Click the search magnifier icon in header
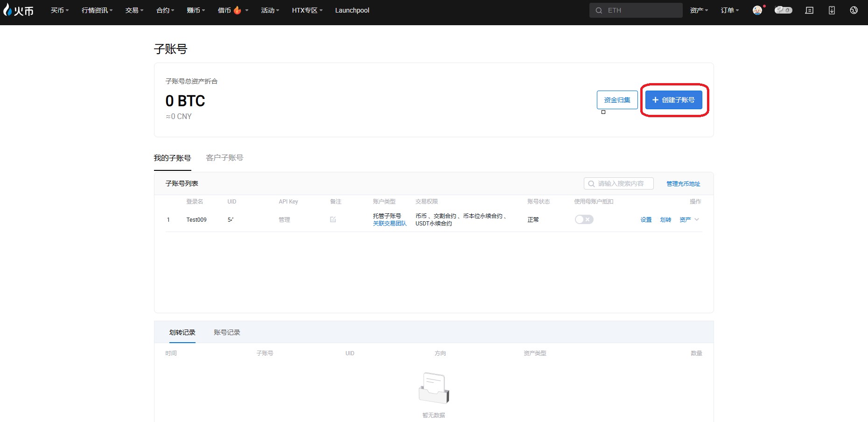Screen dimensions: 868x422 coord(599,10)
